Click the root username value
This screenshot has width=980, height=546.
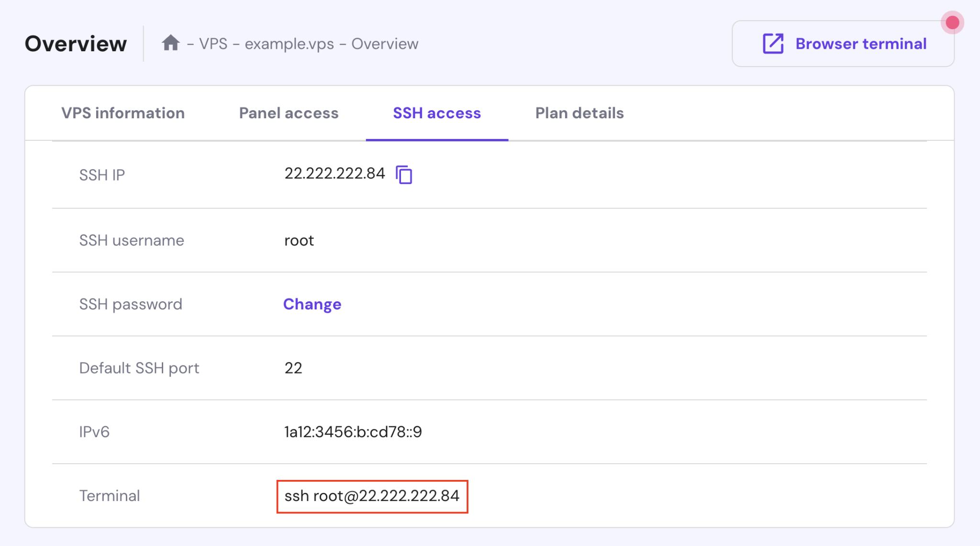(x=299, y=240)
